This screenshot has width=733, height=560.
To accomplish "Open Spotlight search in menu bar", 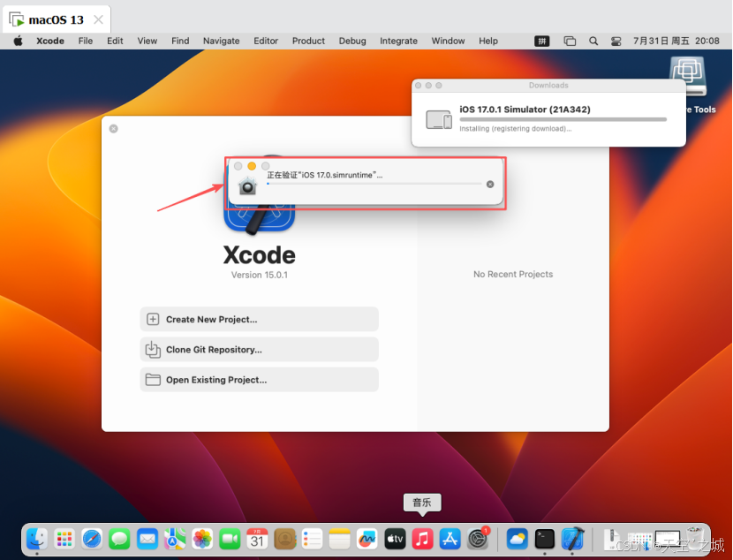I will [x=593, y=41].
